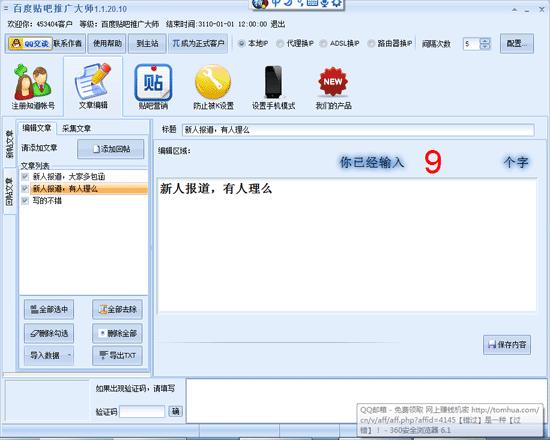Open the 设置手机模式 phone icon
Screen dimensions: 550x440
coord(273,87)
